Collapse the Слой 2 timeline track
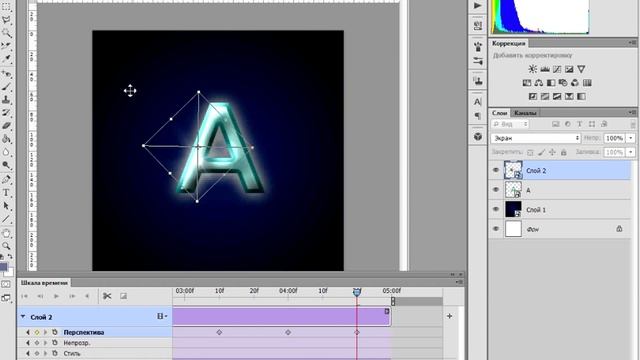 [x=23, y=317]
